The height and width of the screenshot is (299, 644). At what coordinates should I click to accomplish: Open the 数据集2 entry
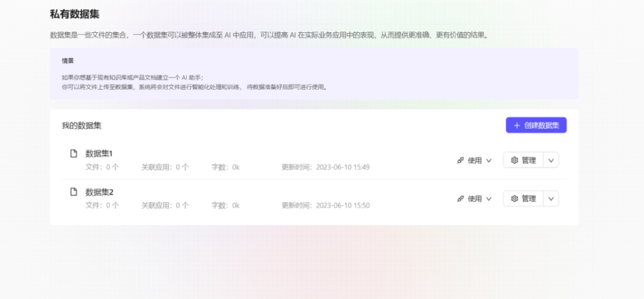click(99, 192)
